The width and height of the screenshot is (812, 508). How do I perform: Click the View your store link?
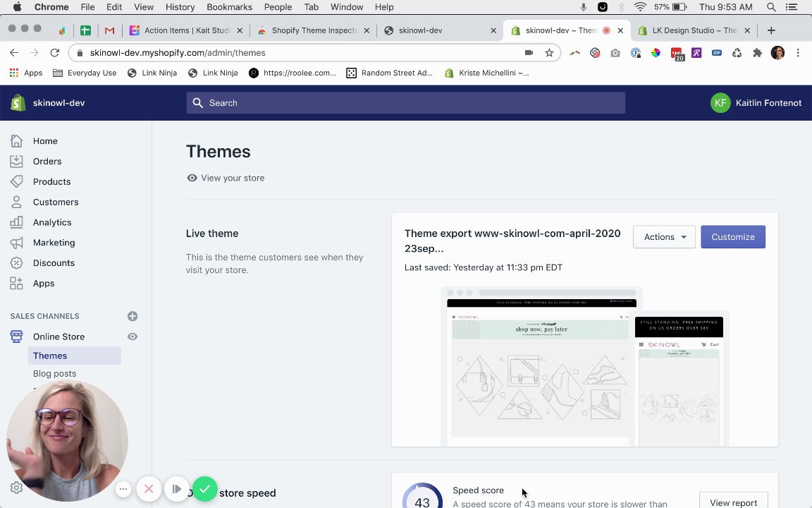pos(226,178)
